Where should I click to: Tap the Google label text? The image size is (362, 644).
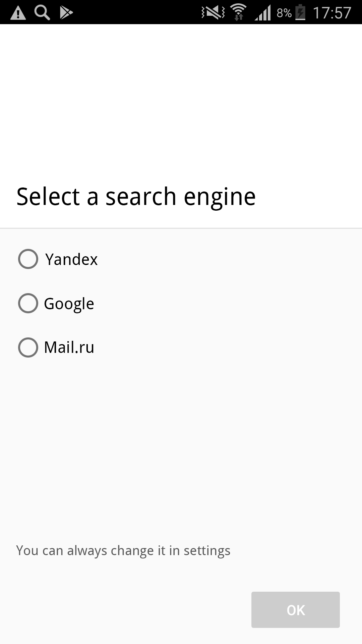click(x=69, y=304)
